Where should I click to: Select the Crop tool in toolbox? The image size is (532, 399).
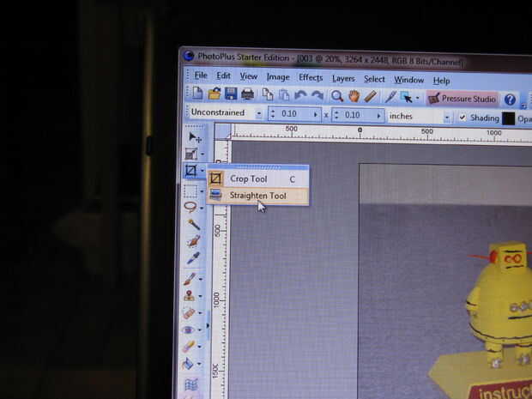191,170
